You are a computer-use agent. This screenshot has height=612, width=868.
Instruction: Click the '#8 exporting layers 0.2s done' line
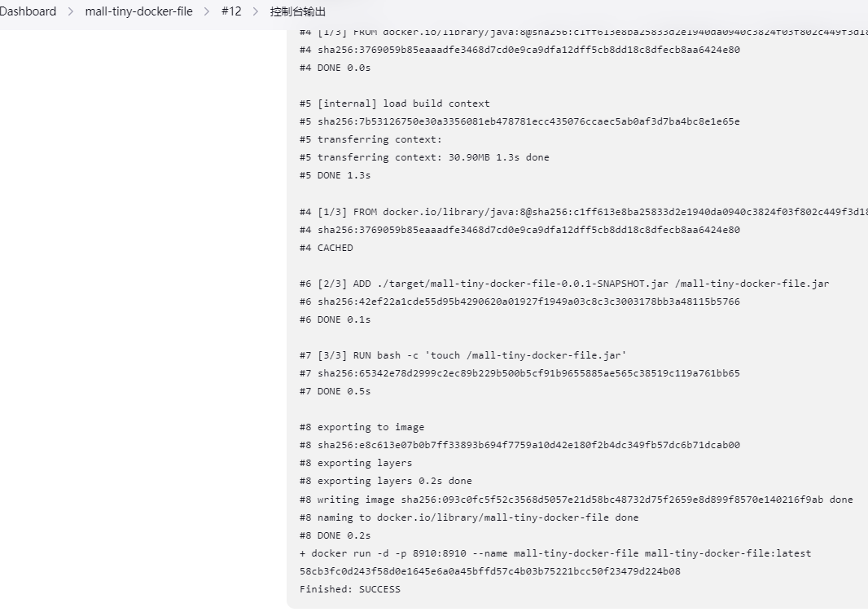(x=385, y=481)
